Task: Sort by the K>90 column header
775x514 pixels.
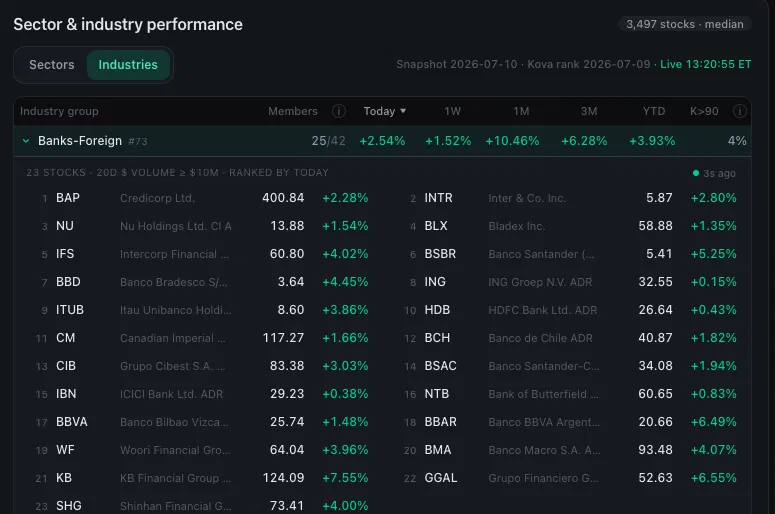Action: coord(704,111)
